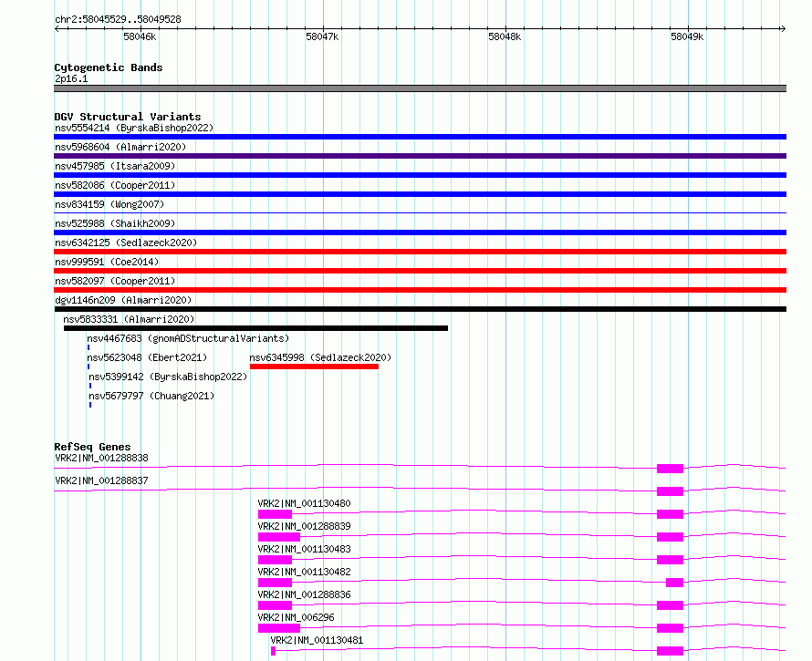Click the 58047k ruler tick label
The width and height of the screenshot is (812, 661).
(322, 36)
